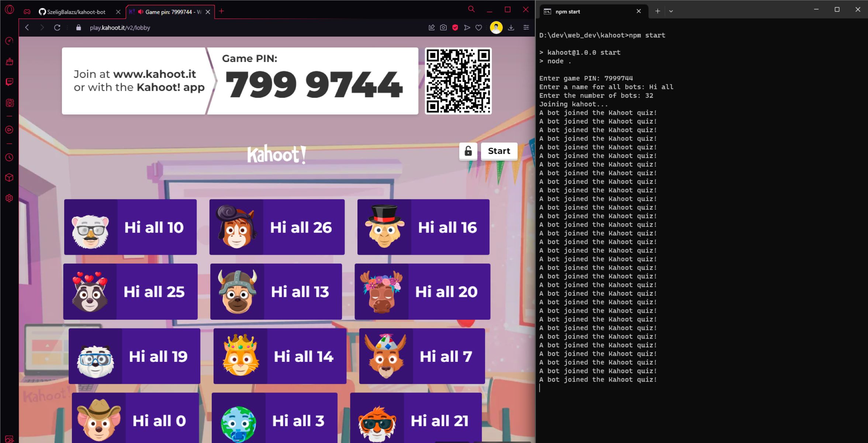Image resolution: width=868 pixels, height=443 pixels.
Task: Close the kahoot-bot GitHub tab
Action: pos(118,12)
